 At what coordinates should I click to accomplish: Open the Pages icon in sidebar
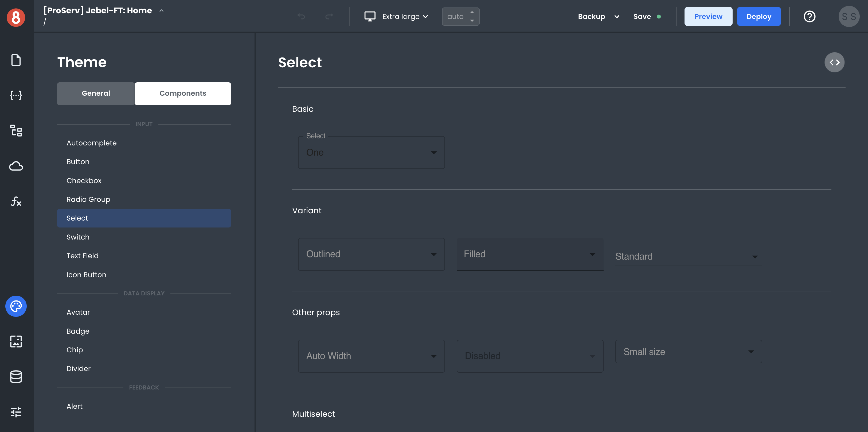[16, 60]
